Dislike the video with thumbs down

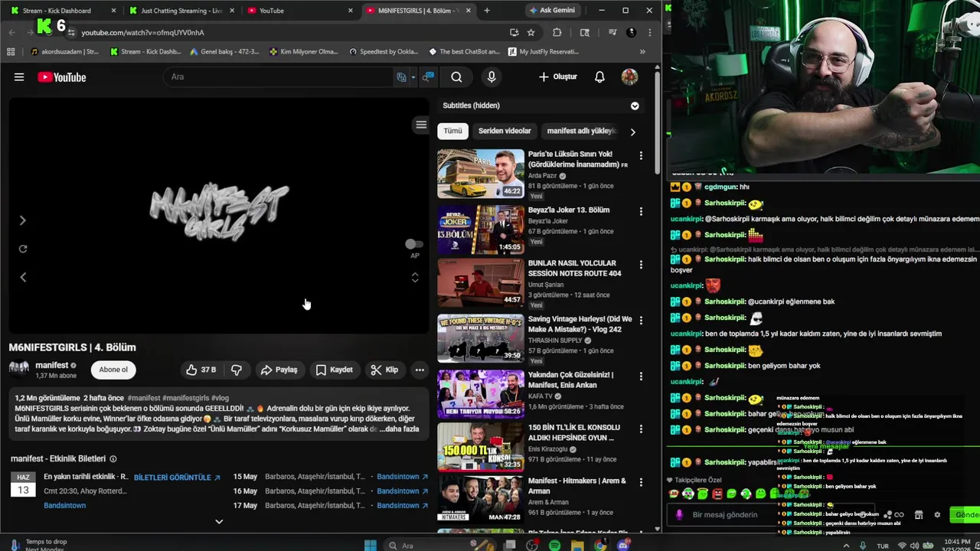[x=237, y=370]
